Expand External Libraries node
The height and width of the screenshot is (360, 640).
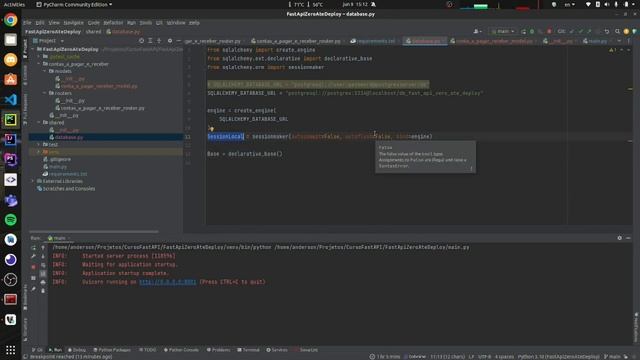[x=33, y=181]
